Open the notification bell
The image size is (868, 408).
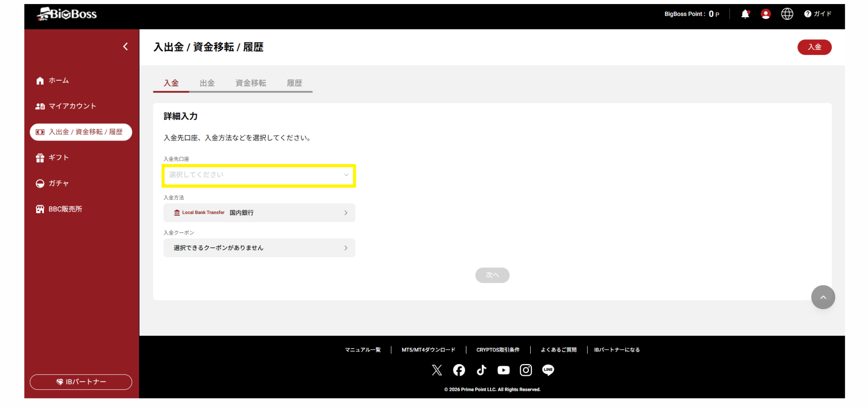745,14
